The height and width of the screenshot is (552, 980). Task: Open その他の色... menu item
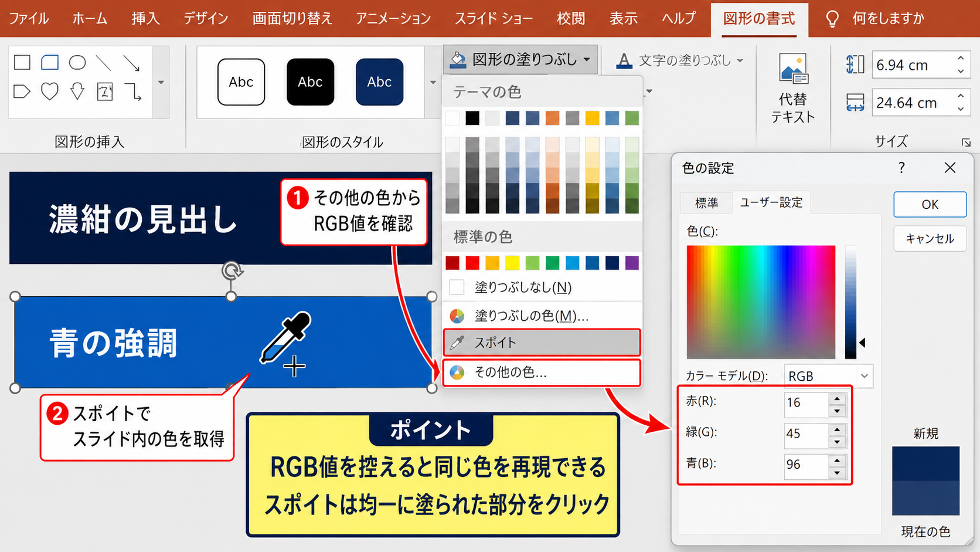click(x=542, y=372)
